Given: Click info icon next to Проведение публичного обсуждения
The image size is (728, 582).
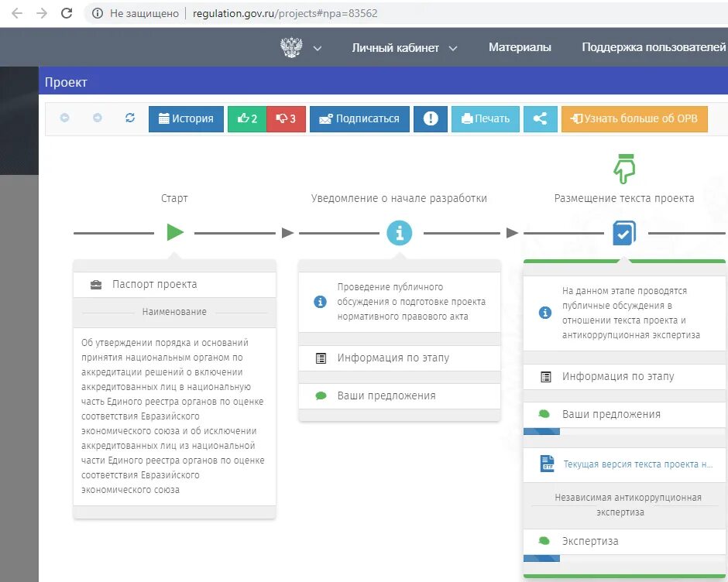Looking at the screenshot, I should pos(320,302).
